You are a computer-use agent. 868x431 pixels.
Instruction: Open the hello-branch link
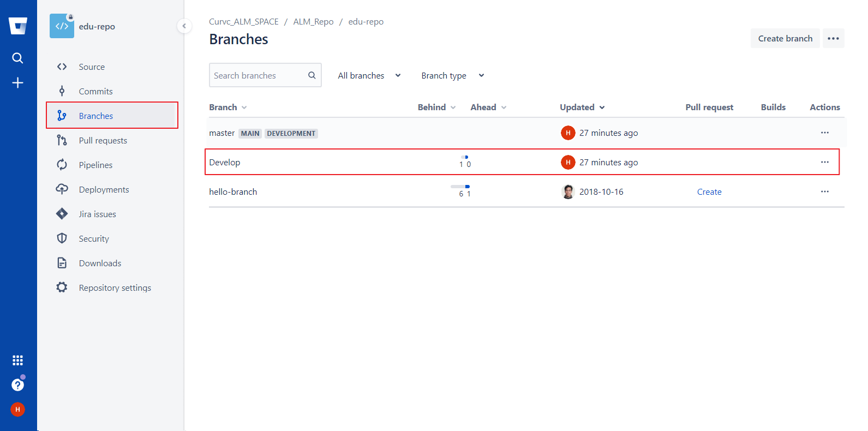pyautogui.click(x=233, y=192)
